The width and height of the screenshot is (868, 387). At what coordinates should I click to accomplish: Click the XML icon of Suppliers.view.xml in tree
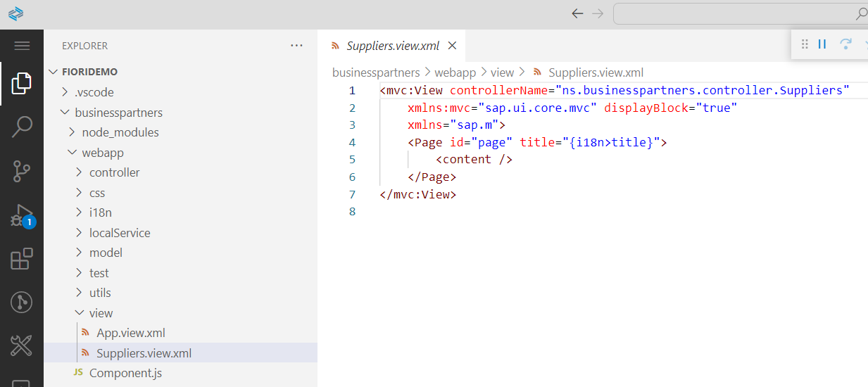[x=86, y=353]
